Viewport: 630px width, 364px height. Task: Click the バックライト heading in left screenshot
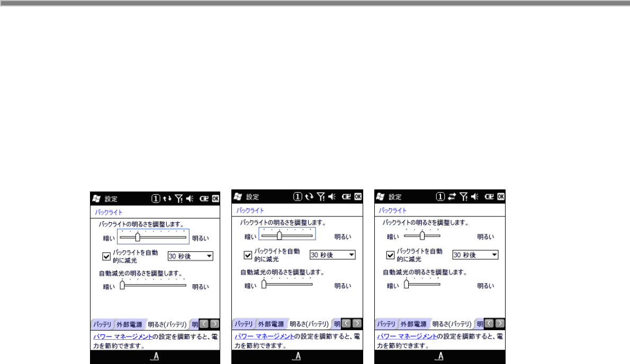click(109, 212)
